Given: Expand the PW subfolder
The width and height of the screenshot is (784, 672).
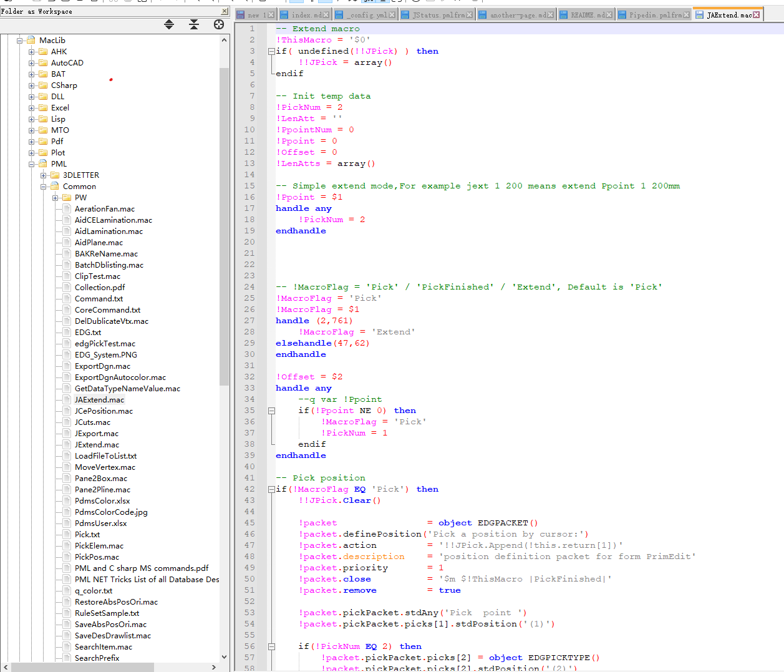Looking at the screenshot, I should click(x=56, y=198).
